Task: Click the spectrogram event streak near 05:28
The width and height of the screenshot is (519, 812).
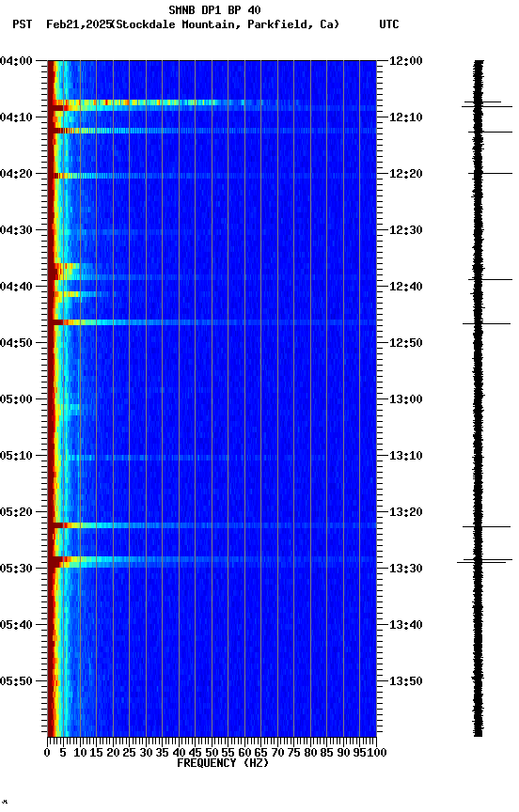Action: tap(212, 559)
